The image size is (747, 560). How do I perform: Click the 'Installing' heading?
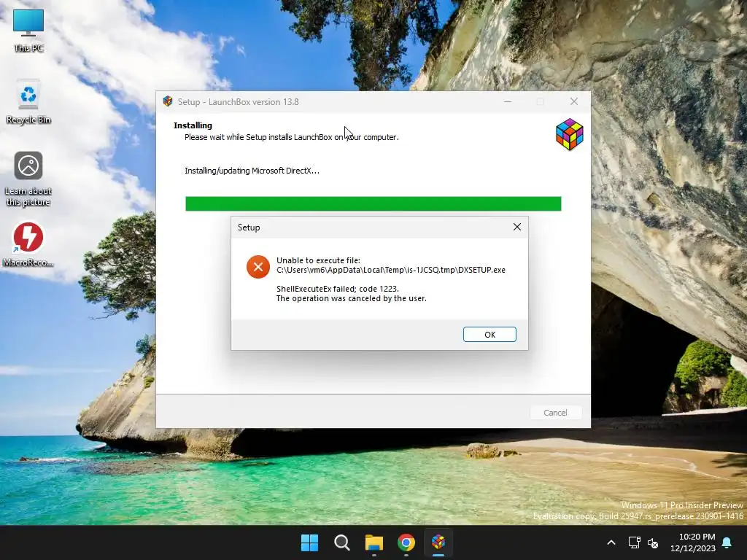click(193, 125)
